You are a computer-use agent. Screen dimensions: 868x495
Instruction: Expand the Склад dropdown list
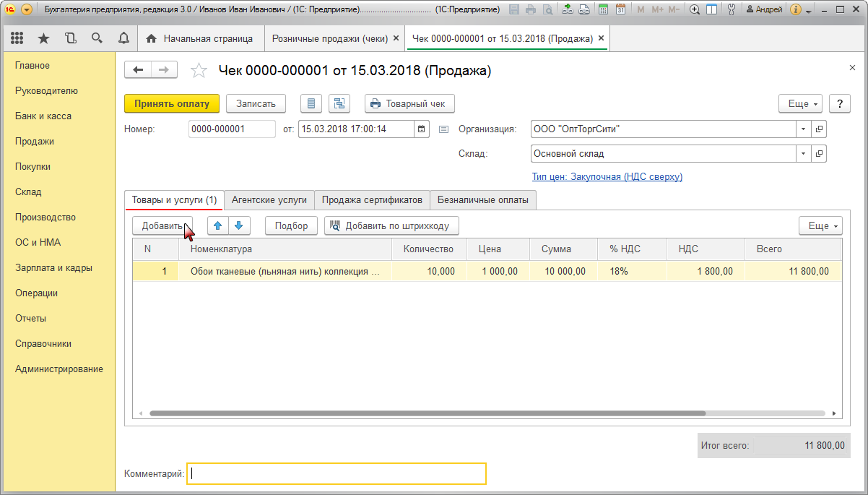[x=804, y=154]
